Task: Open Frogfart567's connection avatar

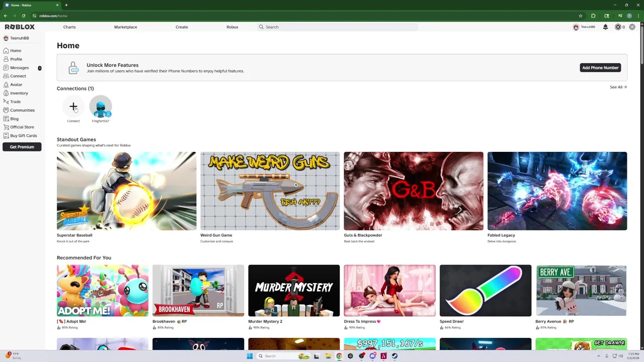Action: (x=101, y=107)
